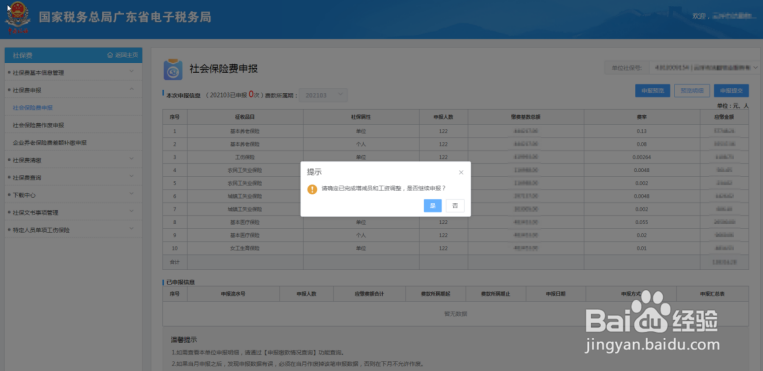
Task: Click the 申报日期 column header
Action: click(556, 294)
